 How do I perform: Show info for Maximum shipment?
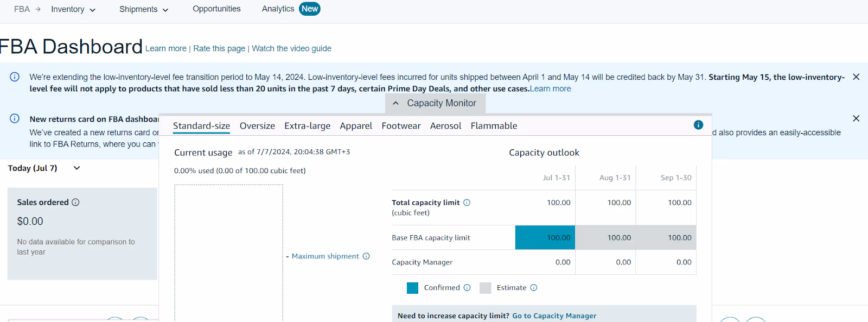tap(366, 256)
